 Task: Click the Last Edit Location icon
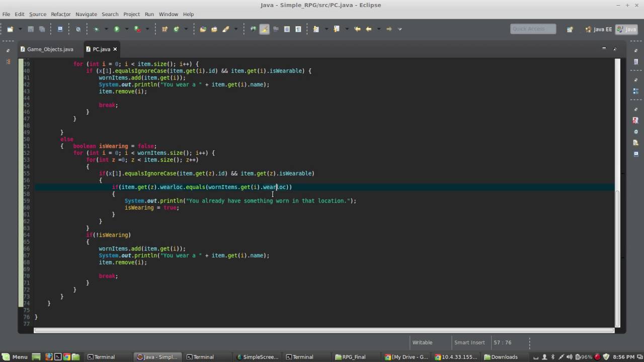(357, 29)
